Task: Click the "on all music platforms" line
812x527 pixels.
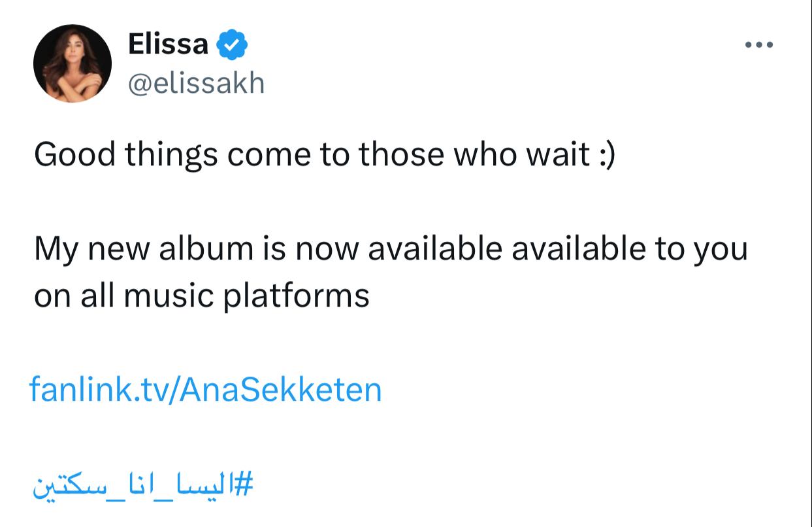Action: (202, 296)
